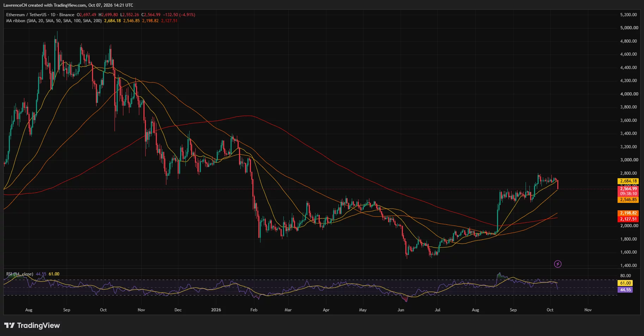This screenshot has height=336, width=644.
Task: Select the Ethereum / TetherUS symbol title
Action: (27, 15)
